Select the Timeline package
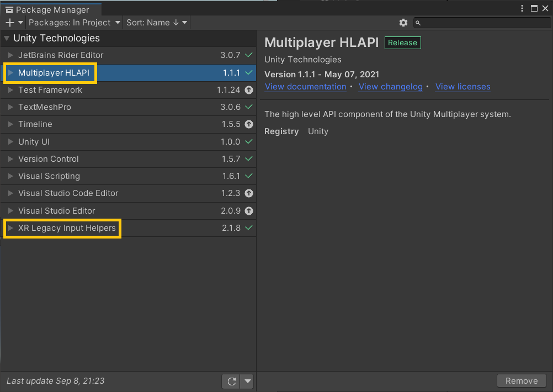 pyautogui.click(x=129, y=124)
